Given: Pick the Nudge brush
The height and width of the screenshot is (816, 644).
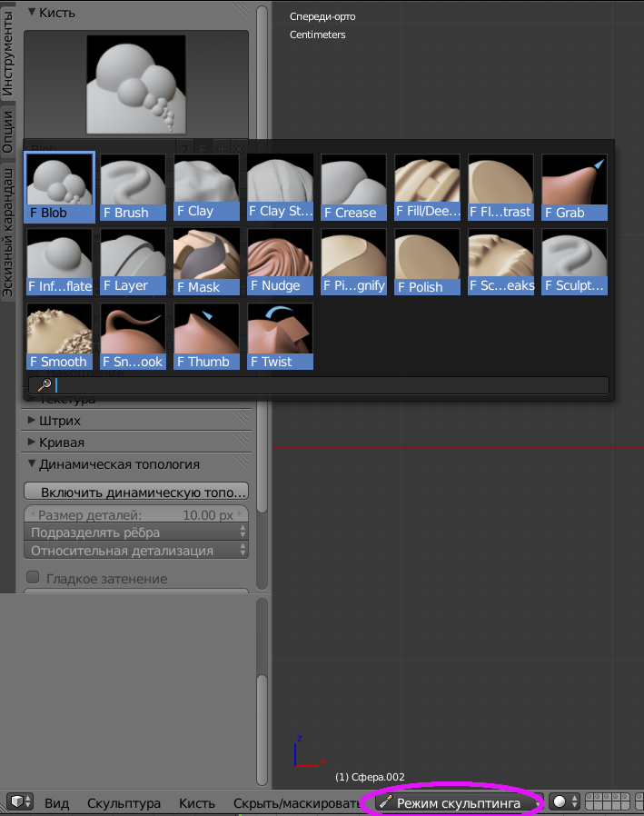Looking at the screenshot, I should pos(281,262).
